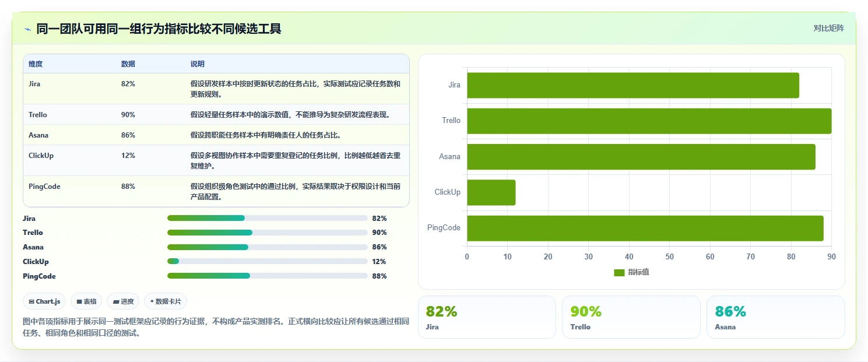Click the PingCode label on the chart axis
868x362 pixels.
pyautogui.click(x=444, y=227)
